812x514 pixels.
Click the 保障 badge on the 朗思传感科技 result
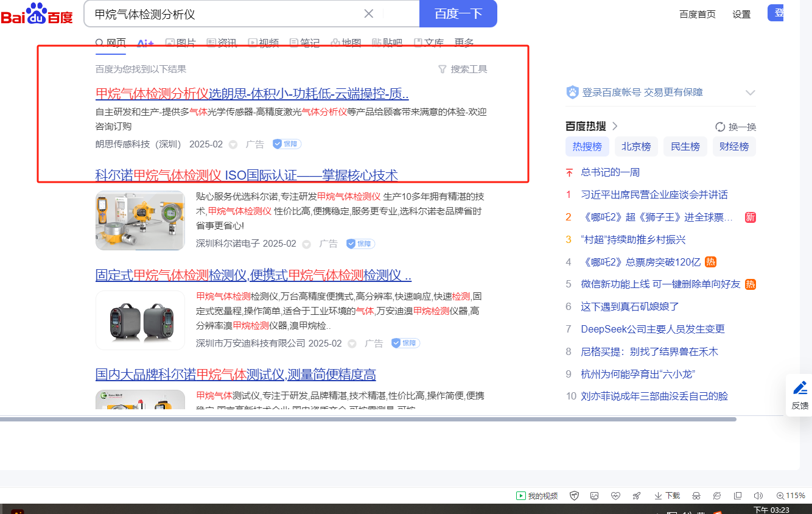click(x=287, y=144)
